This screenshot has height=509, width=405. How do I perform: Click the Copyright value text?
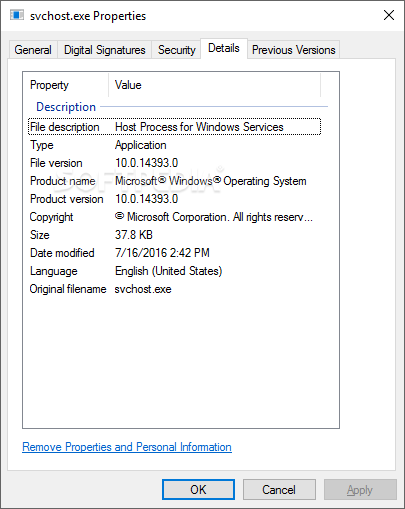[x=214, y=217]
